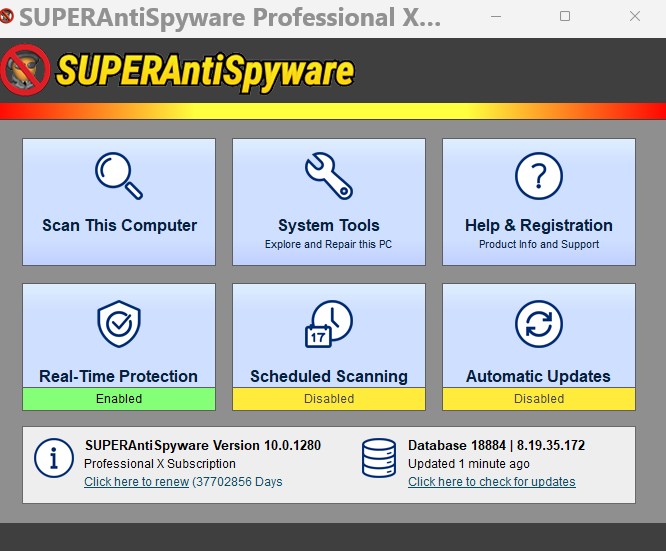Open System Tools text label

[328, 225]
